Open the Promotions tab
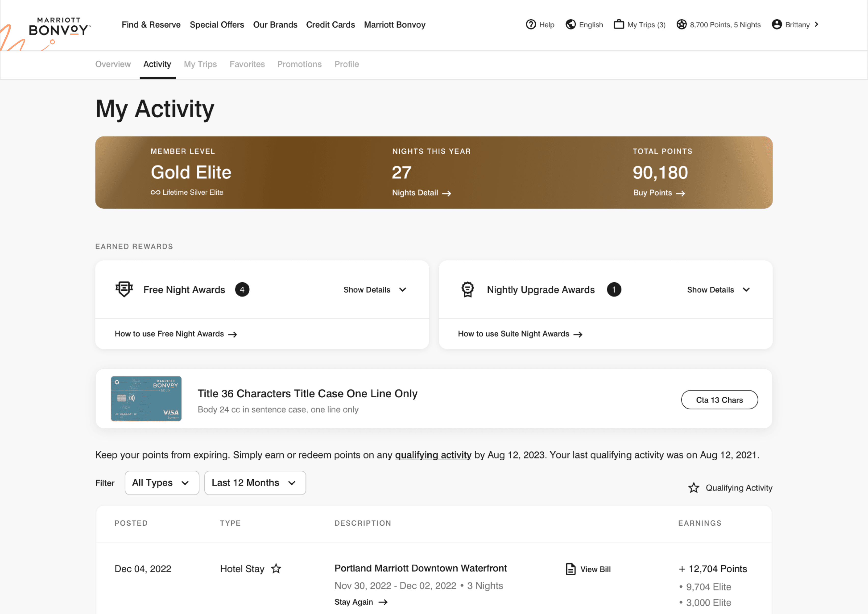This screenshot has width=868, height=614. pyautogui.click(x=299, y=64)
